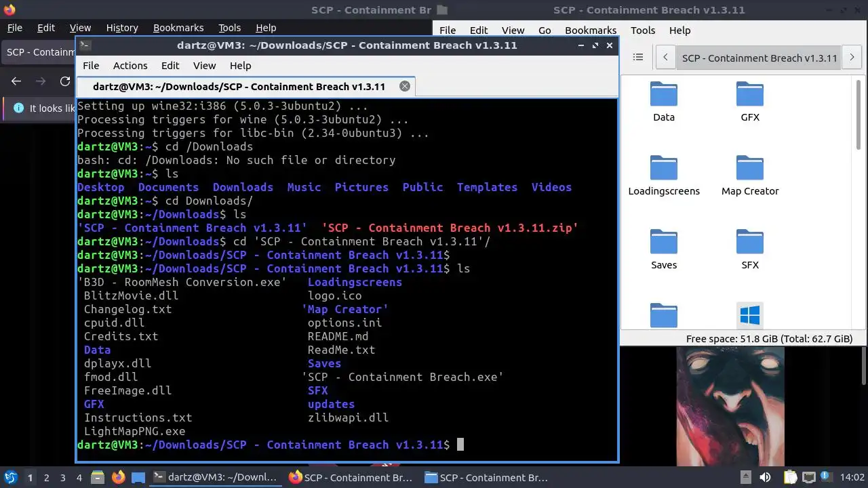Open the file manager View menu
This screenshot has height=488, width=868.
pyautogui.click(x=513, y=30)
